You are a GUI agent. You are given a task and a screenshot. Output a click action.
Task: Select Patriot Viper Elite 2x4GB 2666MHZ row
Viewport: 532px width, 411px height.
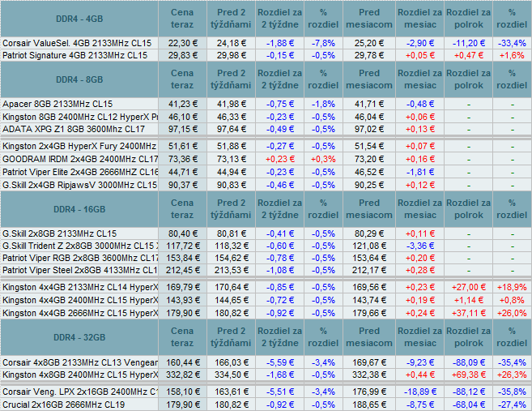click(266, 172)
